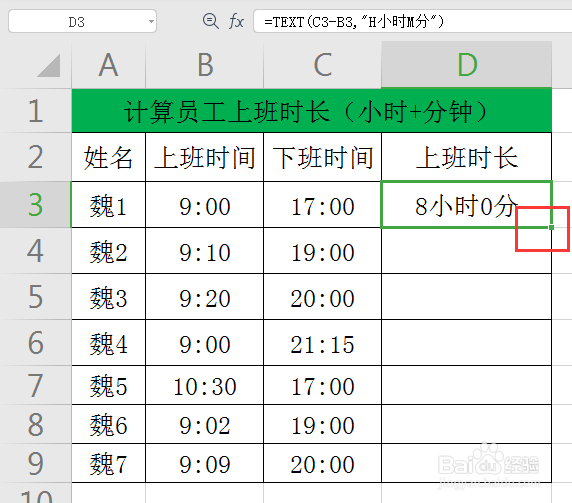Click 魏5's end time 17:00
572x503 pixels.
[322, 385]
